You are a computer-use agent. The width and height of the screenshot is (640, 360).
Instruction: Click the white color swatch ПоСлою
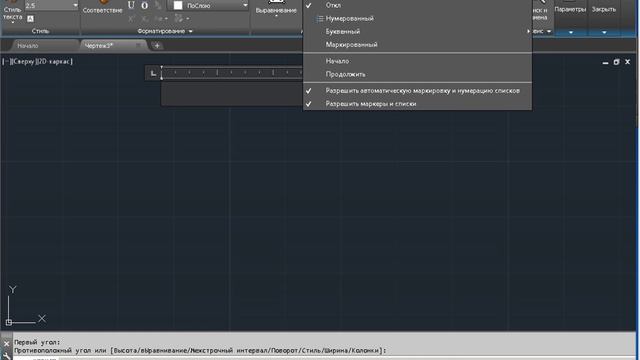[x=178, y=5]
